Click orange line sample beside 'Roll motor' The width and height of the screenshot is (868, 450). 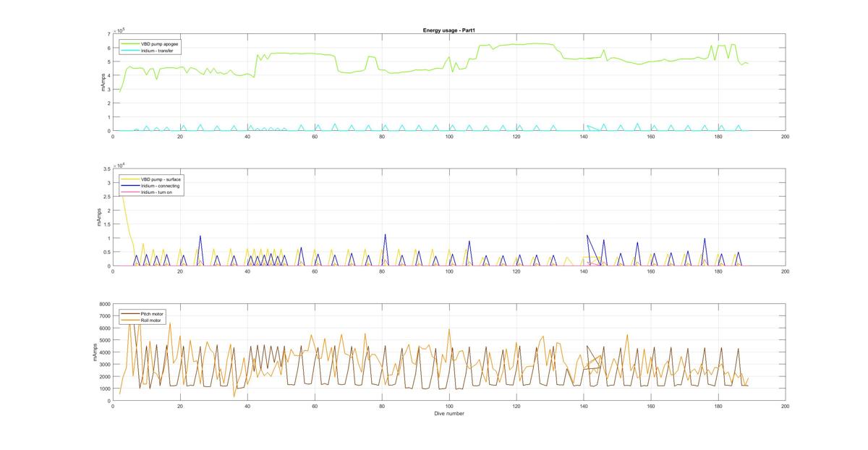[x=129, y=319]
